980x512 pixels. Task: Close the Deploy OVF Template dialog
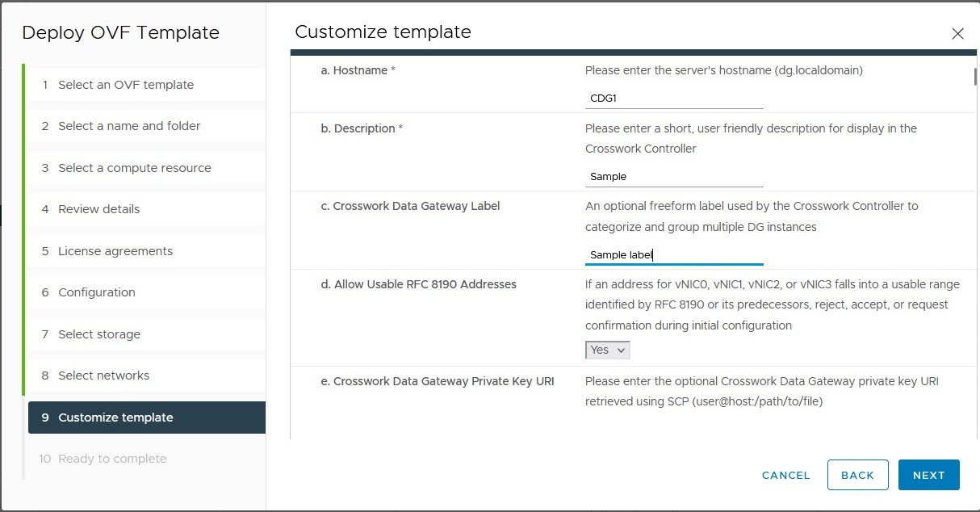pos(957,34)
